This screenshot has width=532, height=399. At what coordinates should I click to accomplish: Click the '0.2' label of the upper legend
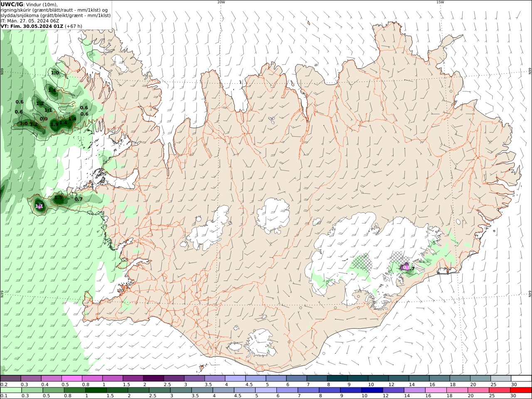(x=3, y=385)
